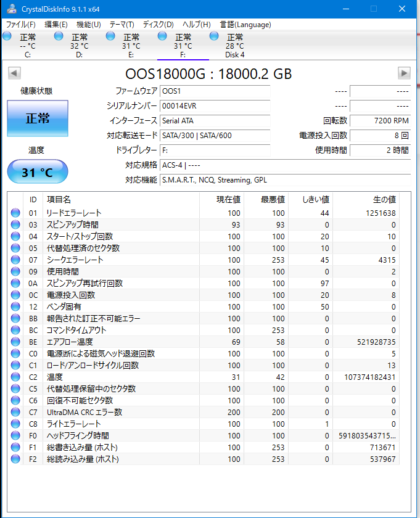The width and height of the screenshot is (420, 518).
Task: Click the status icon for row F0 ヘッドフライング時間
Action: [x=15, y=435]
